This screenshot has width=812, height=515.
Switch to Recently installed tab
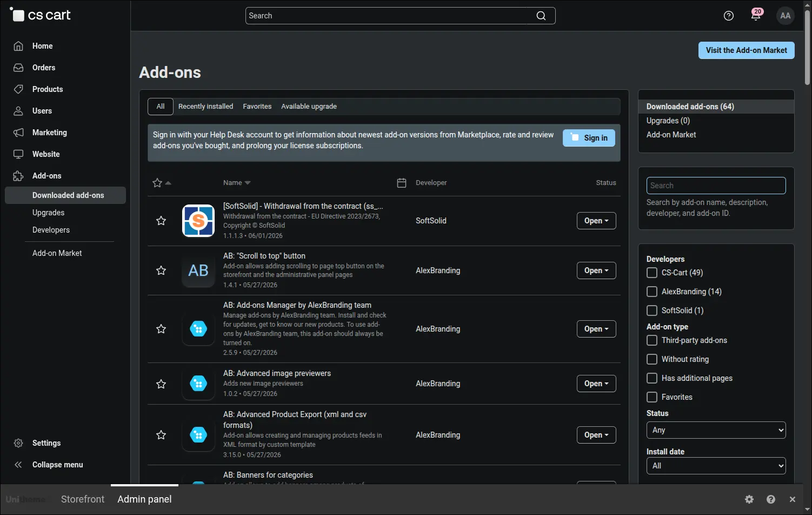coord(206,107)
